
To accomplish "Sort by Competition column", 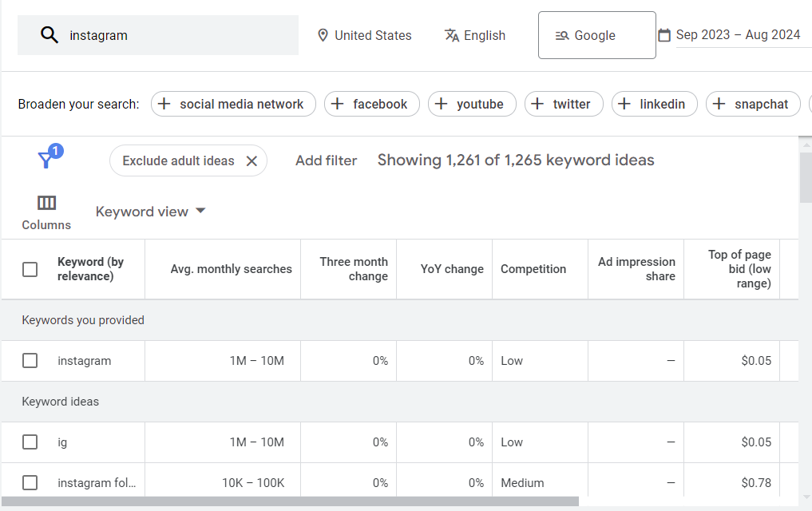I will pyautogui.click(x=533, y=269).
